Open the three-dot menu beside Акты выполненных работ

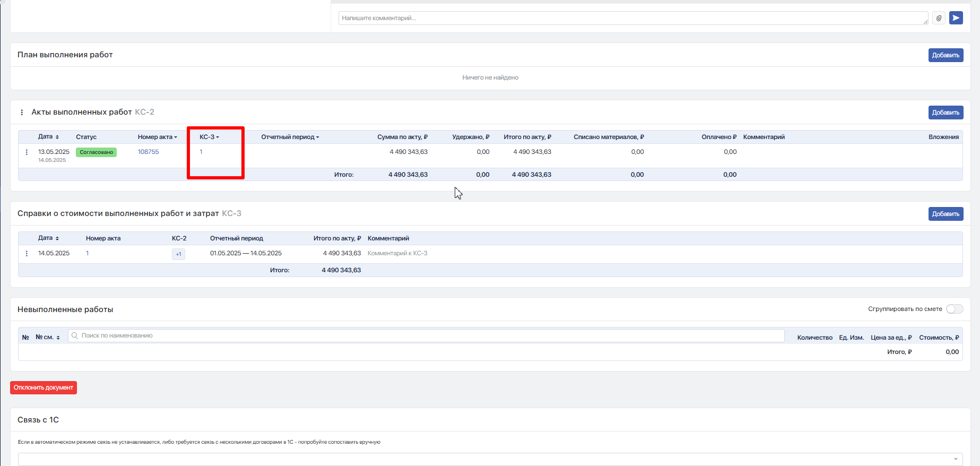pyautogui.click(x=22, y=113)
